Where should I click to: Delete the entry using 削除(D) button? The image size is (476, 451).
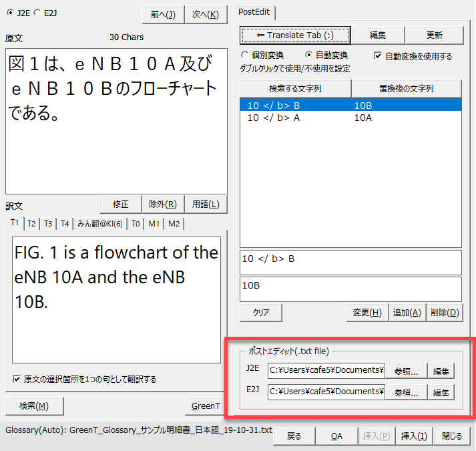(445, 312)
